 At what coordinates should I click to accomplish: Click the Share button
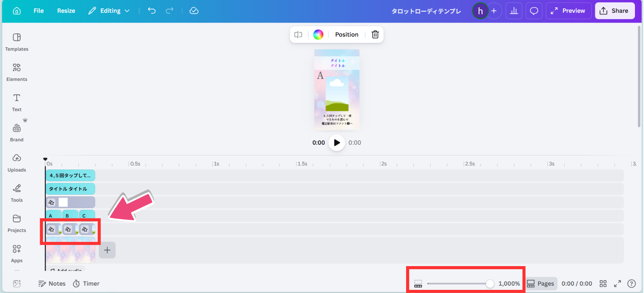(614, 11)
